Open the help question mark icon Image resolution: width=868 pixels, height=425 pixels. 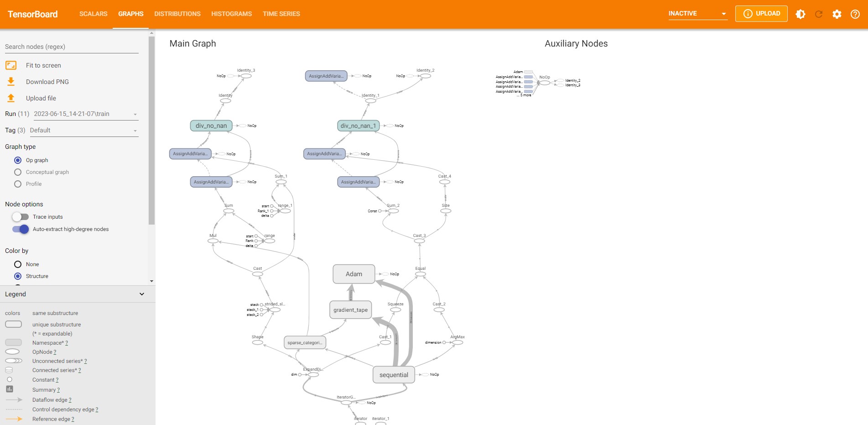[855, 14]
